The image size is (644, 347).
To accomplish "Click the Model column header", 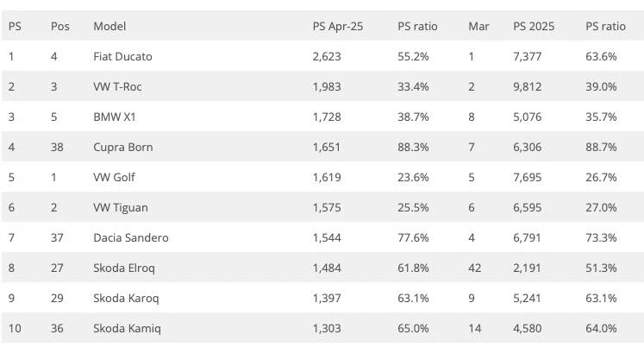I will [x=109, y=26].
